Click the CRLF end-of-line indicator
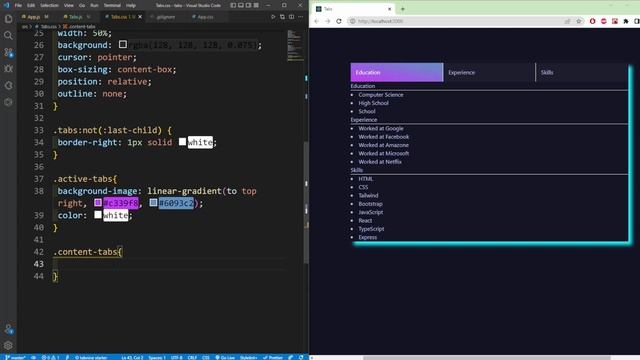 [x=192, y=357]
